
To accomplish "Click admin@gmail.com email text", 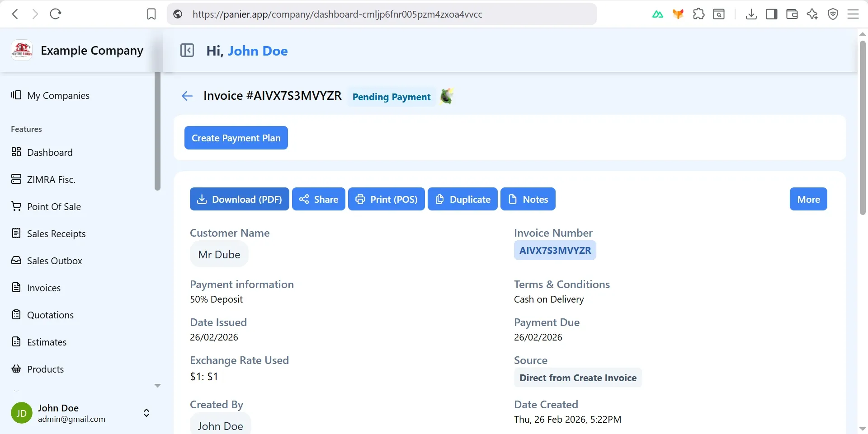I will click(71, 419).
